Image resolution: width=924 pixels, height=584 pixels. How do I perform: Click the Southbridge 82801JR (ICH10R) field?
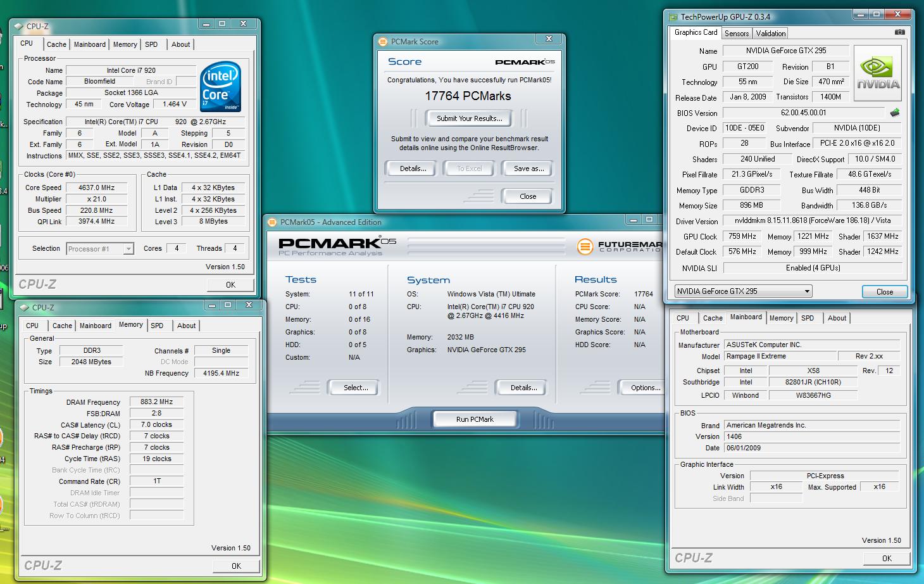(813, 383)
